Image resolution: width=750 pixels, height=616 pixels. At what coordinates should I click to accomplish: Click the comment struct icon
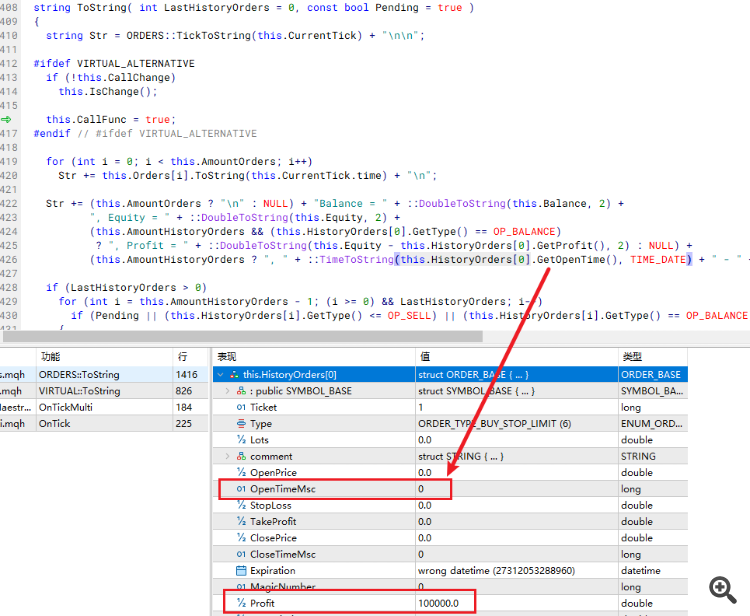241,456
